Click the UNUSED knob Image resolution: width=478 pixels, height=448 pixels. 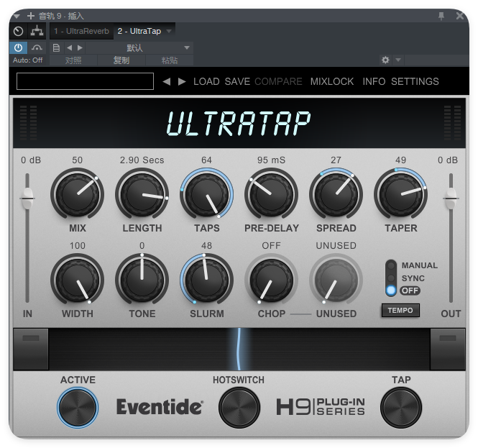(x=336, y=279)
